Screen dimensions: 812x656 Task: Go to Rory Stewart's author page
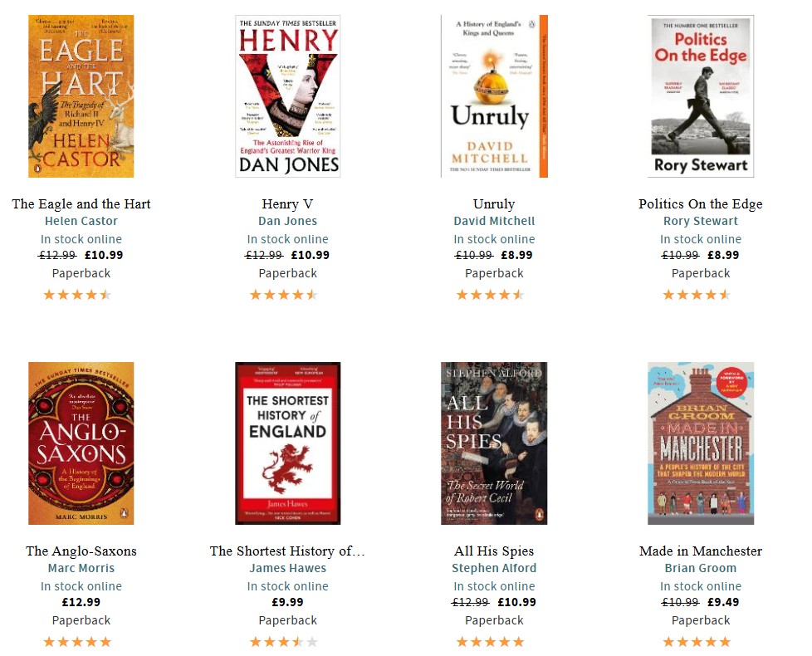(x=701, y=221)
